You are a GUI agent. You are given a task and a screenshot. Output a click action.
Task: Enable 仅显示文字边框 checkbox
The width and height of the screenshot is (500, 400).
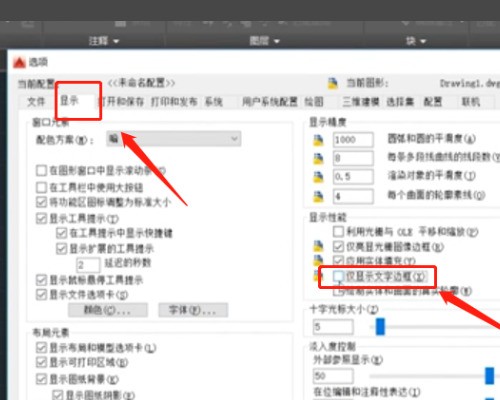pyautogui.click(x=338, y=276)
